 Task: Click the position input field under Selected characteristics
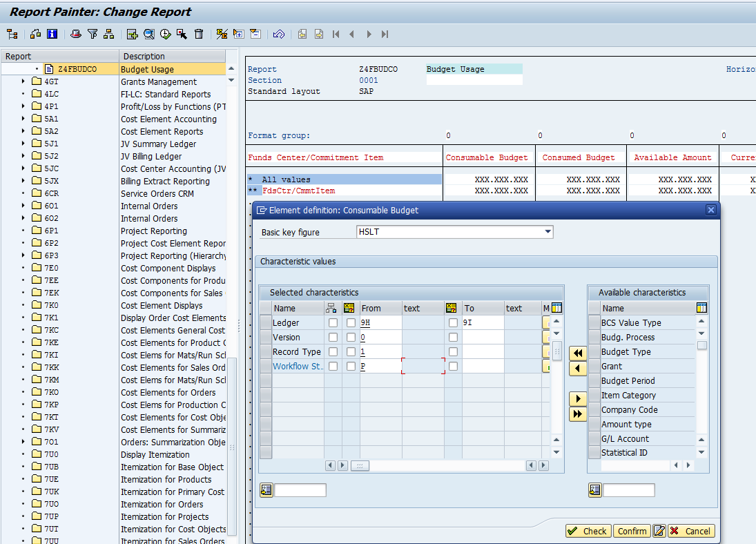[x=300, y=490]
